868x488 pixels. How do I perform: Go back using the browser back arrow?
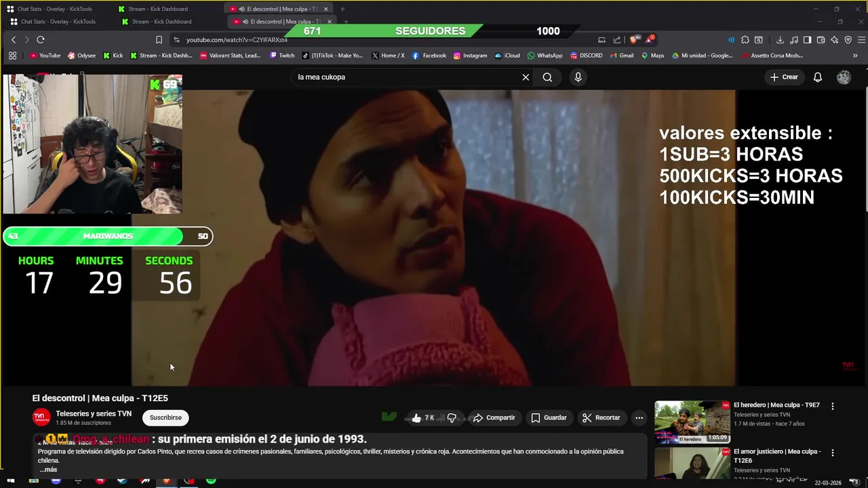(x=14, y=40)
